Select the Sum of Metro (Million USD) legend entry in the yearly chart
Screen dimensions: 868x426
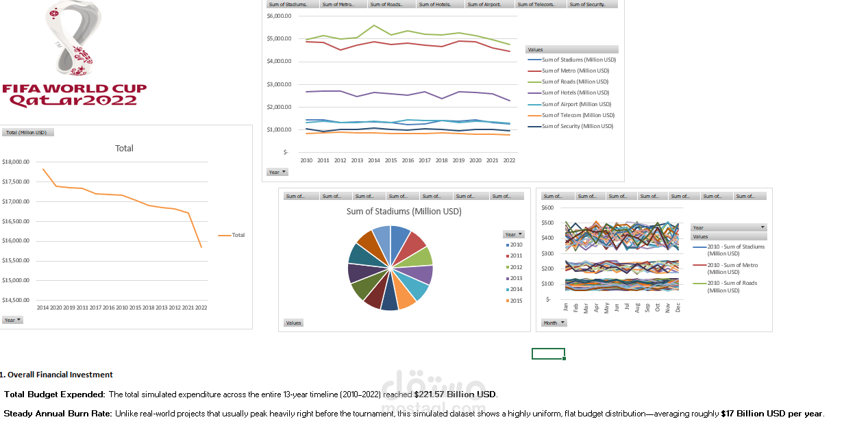pyautogui.click(x=568, y=71)
